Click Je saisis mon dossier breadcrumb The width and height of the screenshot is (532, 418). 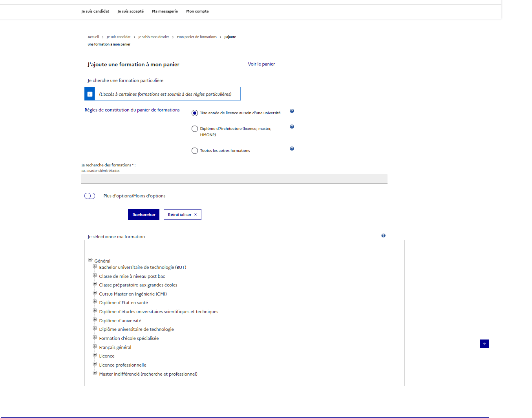click(154, 37)
